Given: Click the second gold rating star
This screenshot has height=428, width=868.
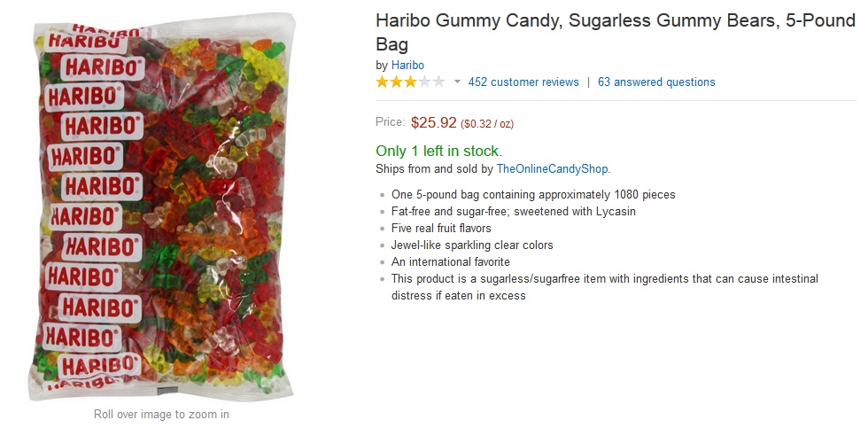Looking at the screenshot, I should [397, 82].
